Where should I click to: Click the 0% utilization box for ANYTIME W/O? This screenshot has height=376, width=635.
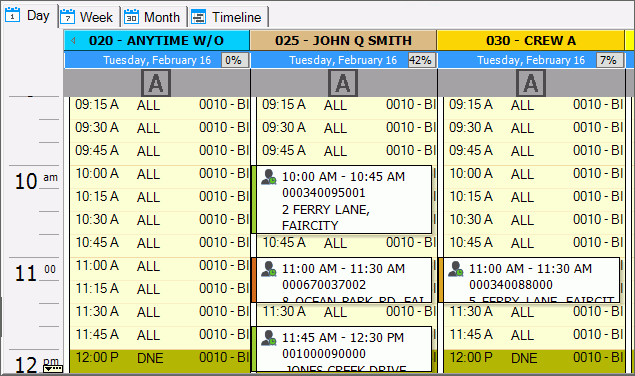[x=234, y=60]
